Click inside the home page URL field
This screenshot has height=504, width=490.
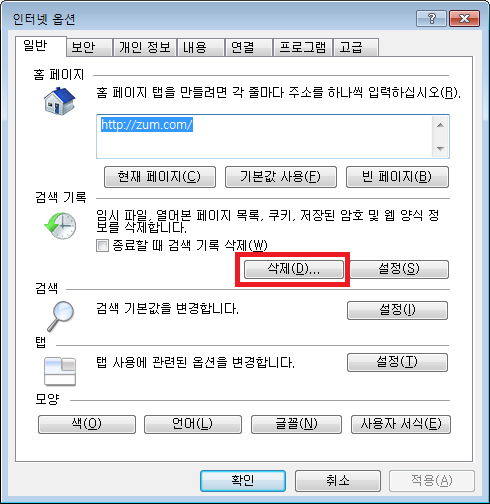(264, 136)
